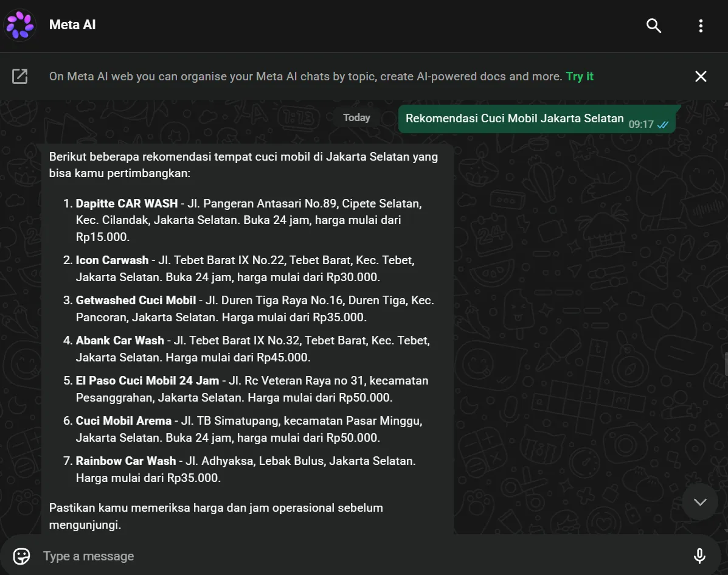Start voice message with microphone icon
Image resolution: width=728 pixels, height=575 pixels.
pyautogui.click(x=699, y=556)
